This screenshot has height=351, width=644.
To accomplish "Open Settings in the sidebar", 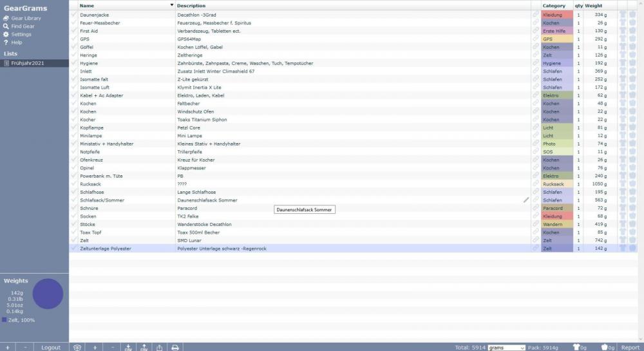I will (21, 34).
